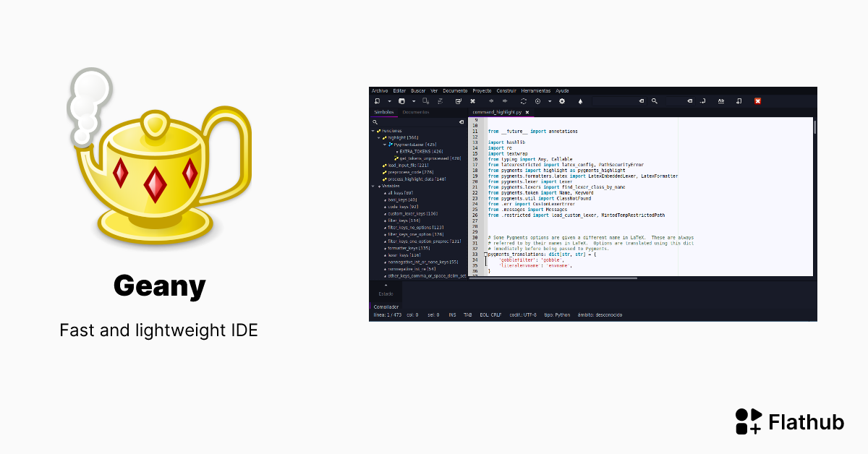Open the Construir dropdown arrow on the toolbar
The width and height of the screenshot is (868, 454).
(550, 100)
